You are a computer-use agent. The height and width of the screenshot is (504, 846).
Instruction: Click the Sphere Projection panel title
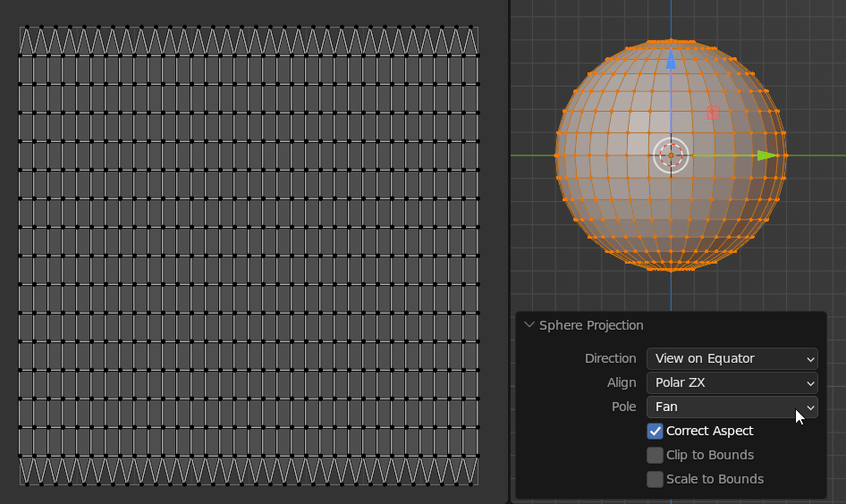(591, 325)
